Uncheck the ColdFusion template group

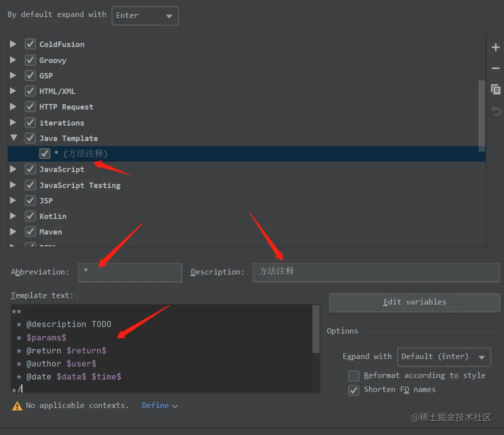pos(30,44)
